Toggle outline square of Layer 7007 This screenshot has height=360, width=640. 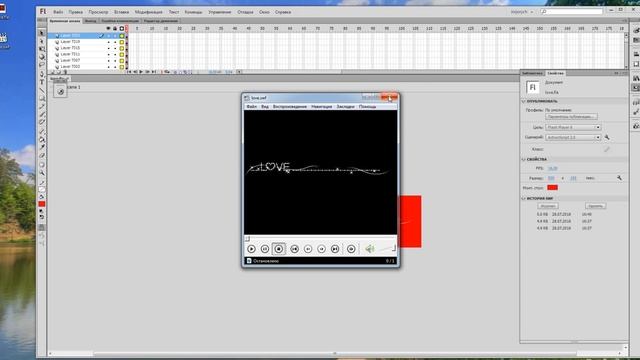(122, 60)
